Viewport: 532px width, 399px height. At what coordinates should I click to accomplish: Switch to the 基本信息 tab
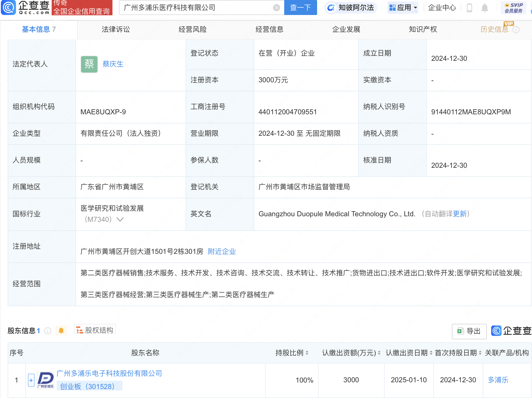39,29
